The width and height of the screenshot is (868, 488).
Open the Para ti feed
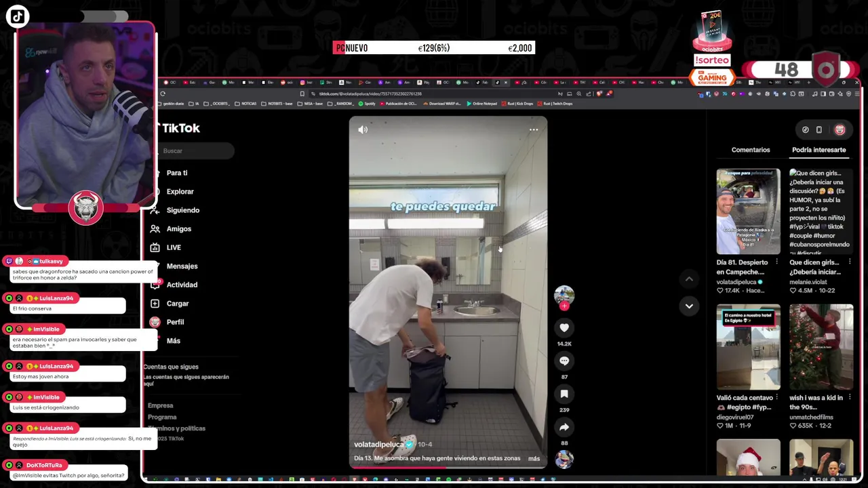[x=176, y=173]
